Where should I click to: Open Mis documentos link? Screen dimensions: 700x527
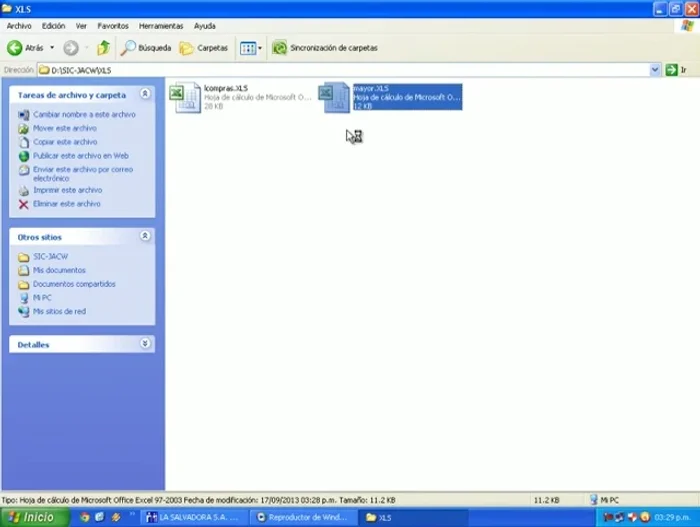coord(59,270)
